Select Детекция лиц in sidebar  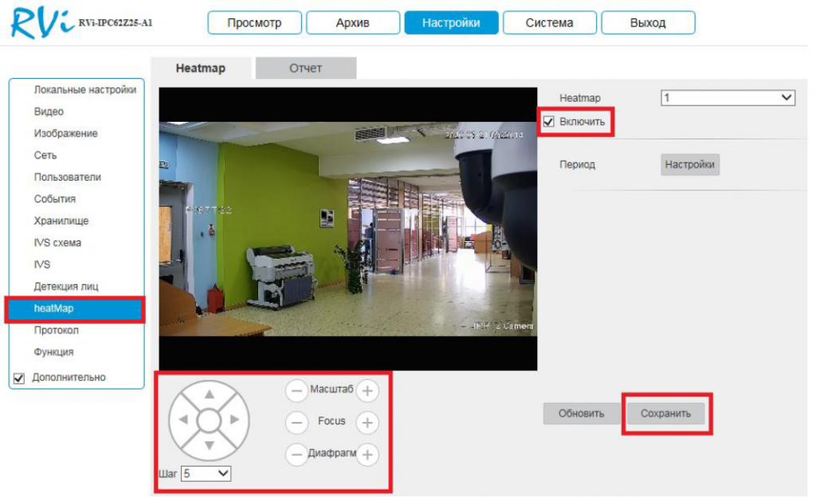(x=66, y=287)
